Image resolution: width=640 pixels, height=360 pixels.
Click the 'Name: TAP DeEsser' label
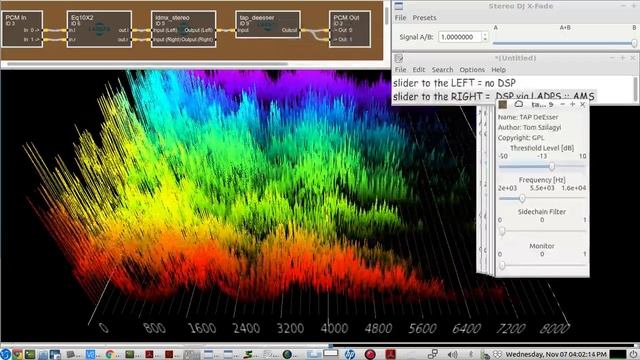(x=528, y=117)
